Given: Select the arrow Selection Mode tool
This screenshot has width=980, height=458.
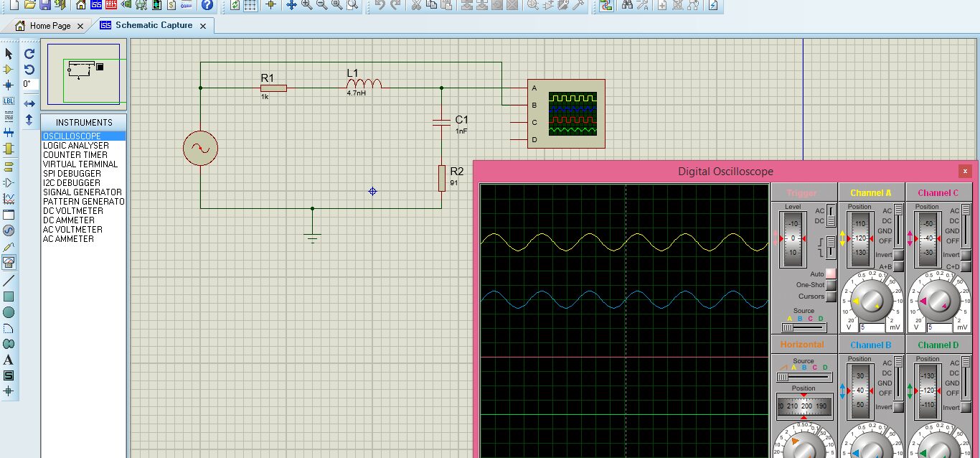Looking at the screenshot, I should pos(9,54).
